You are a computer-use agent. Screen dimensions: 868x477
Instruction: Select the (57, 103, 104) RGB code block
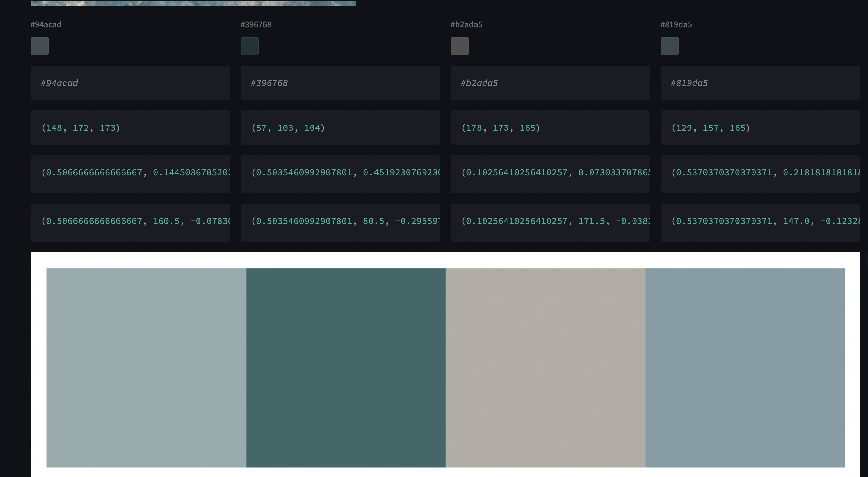[x=340, y=128]
